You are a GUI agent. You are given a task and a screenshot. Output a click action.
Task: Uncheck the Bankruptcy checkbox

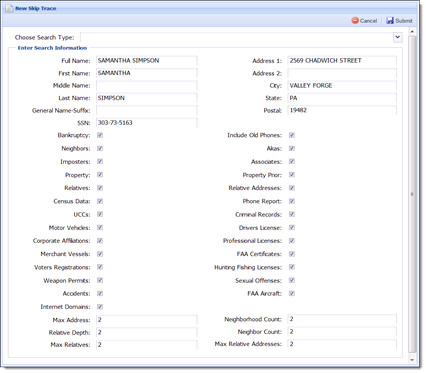(100, 135)
